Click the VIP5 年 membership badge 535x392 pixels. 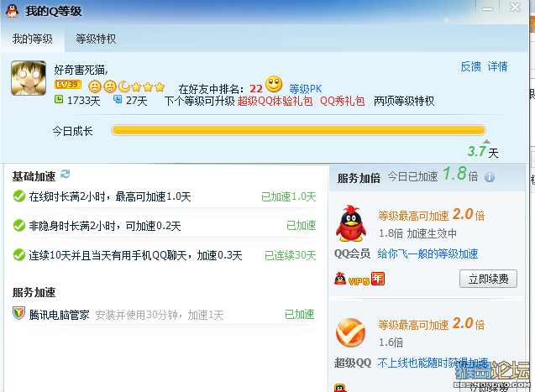(359, 280)
